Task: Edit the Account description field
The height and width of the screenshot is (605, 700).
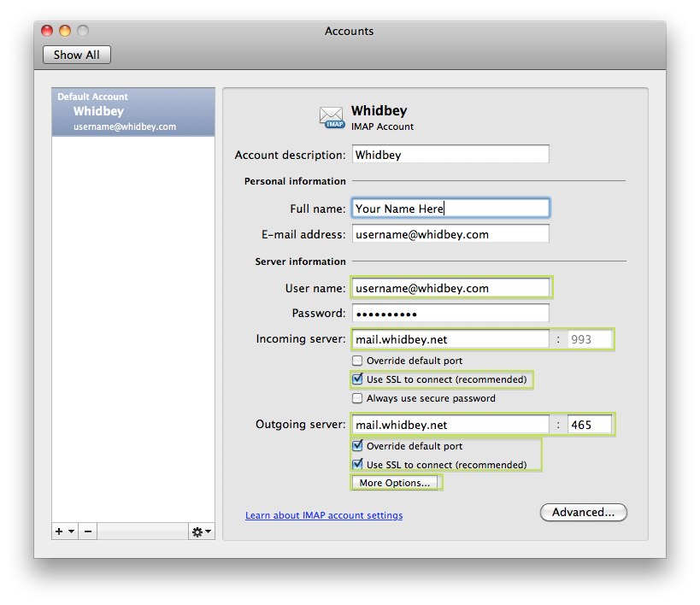Action: click(x=450, y=155)
